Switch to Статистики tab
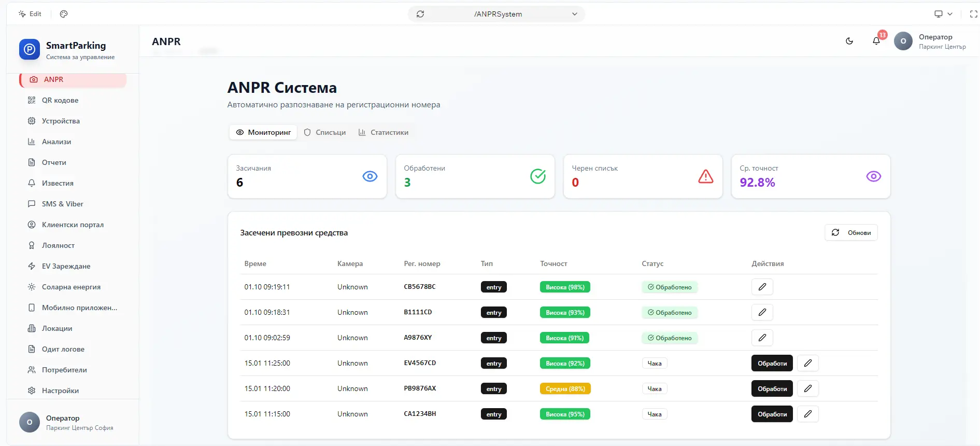The height and width of the screenshot is (446, 980). [x=384, y=132]
